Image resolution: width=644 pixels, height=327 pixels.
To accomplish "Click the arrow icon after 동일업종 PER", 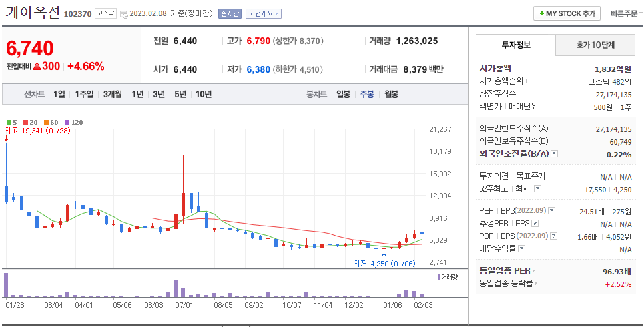I will coord(533,271).
